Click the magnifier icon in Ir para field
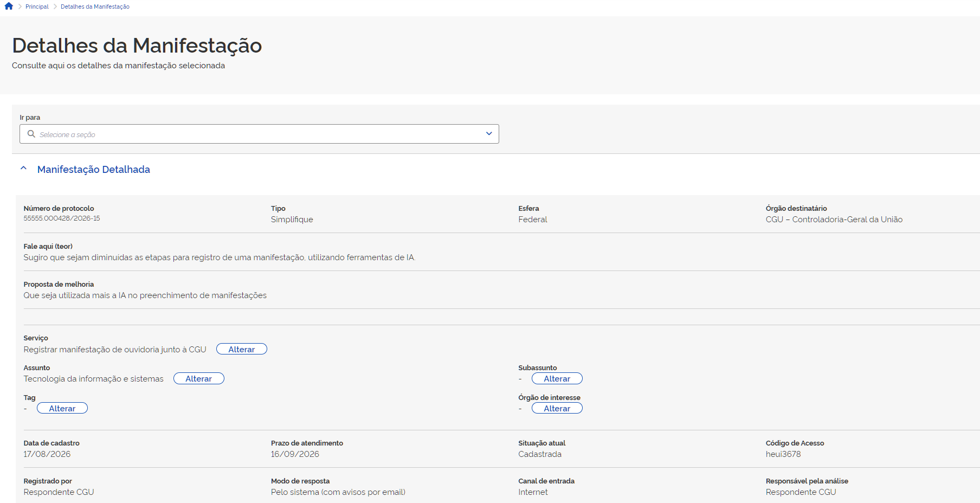980x503 pixels. point(31,134)
